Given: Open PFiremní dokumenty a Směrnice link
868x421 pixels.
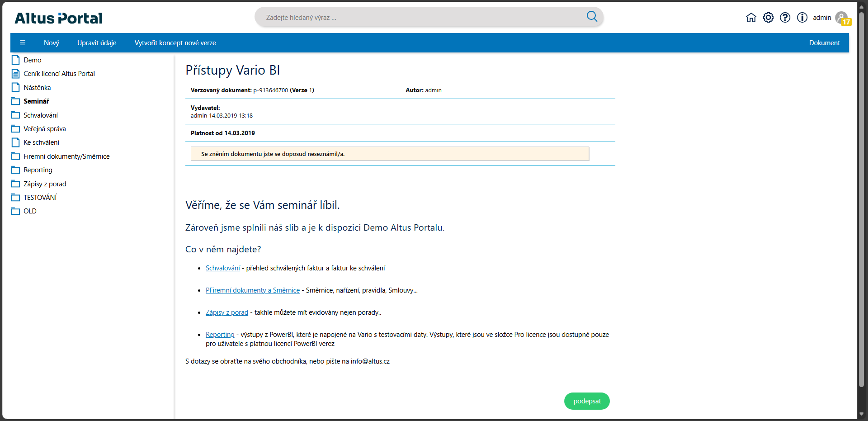Looking at the screenshot, I should pos(253,290).
